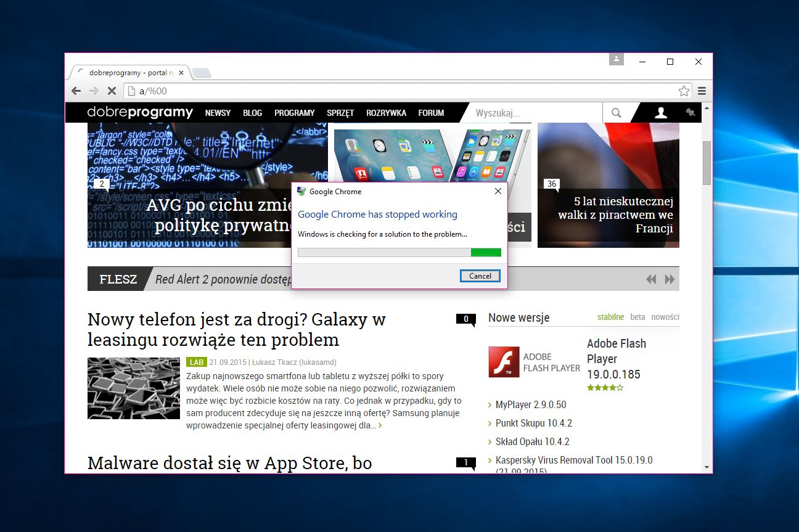The image size is (799, 532).
Task: Click the green progress bar in dialog
Action: pos(399,252)
